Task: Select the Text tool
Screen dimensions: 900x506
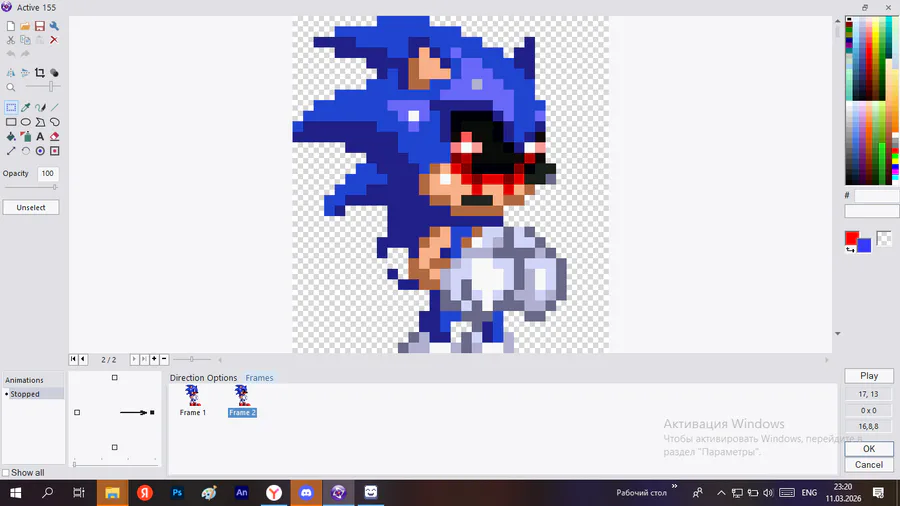Action: click(x=40, y=137)
